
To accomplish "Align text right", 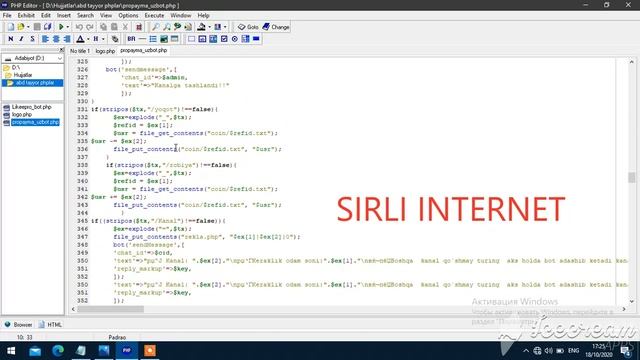I will 67,39.
